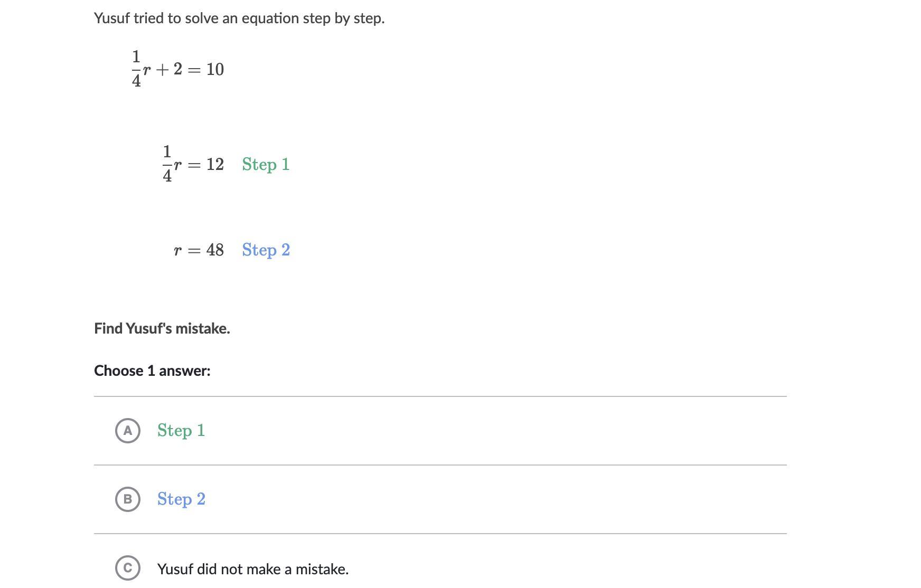Click the blue Step 2 answer choice text
The width and height of the screenshot is (921, 588).
181,499
